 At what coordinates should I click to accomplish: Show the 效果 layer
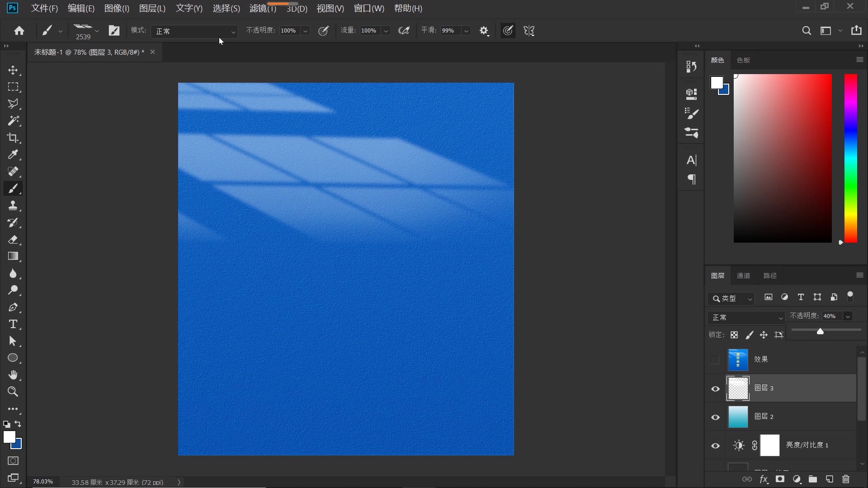click(715, 360)
